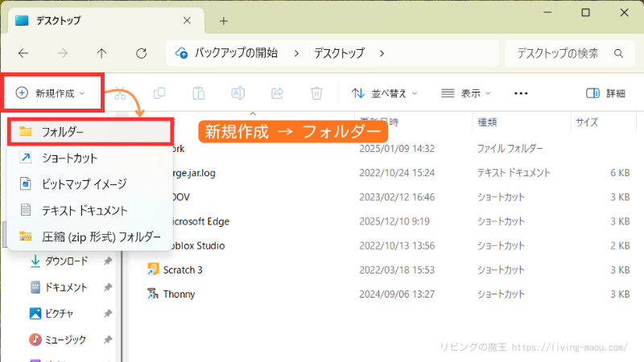Select フォルダー from the new menu
This screenshot has width=644, height=362.
89,131
